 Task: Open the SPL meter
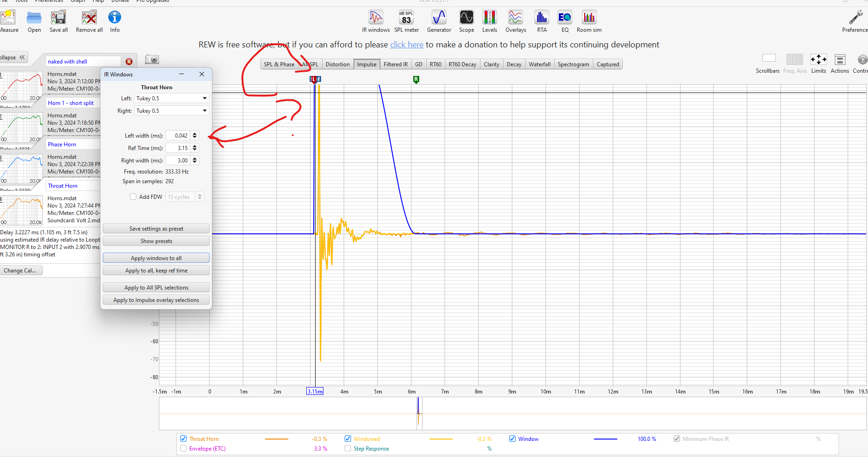pos(406,17)
